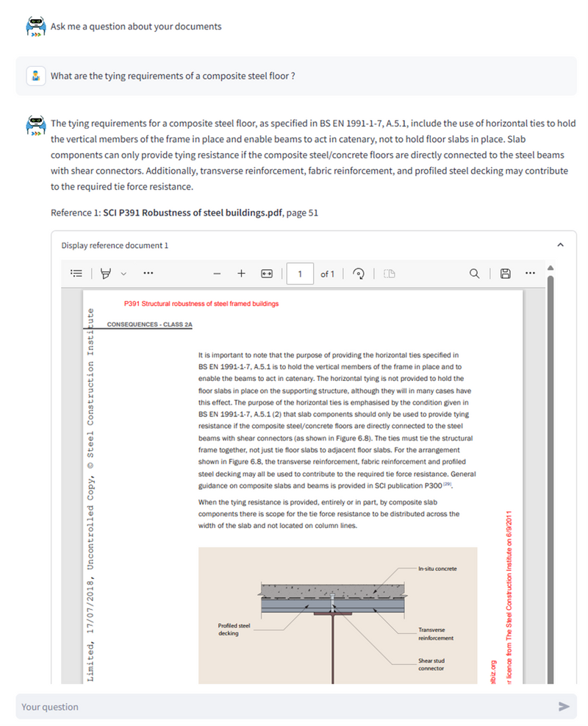This screenshot has height=726, width=588.
Task: Open the left toolbar more options ellipsis
Action: pyautogui.click(x=148, y=273)
